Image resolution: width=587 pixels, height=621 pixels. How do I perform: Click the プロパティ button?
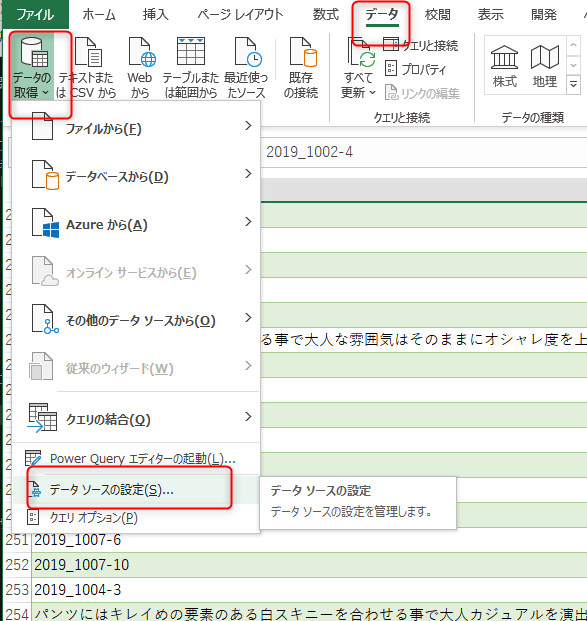416,69
